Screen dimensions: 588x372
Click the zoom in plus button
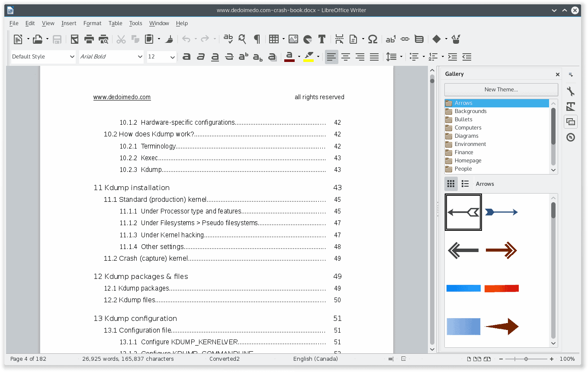(552, 359)
